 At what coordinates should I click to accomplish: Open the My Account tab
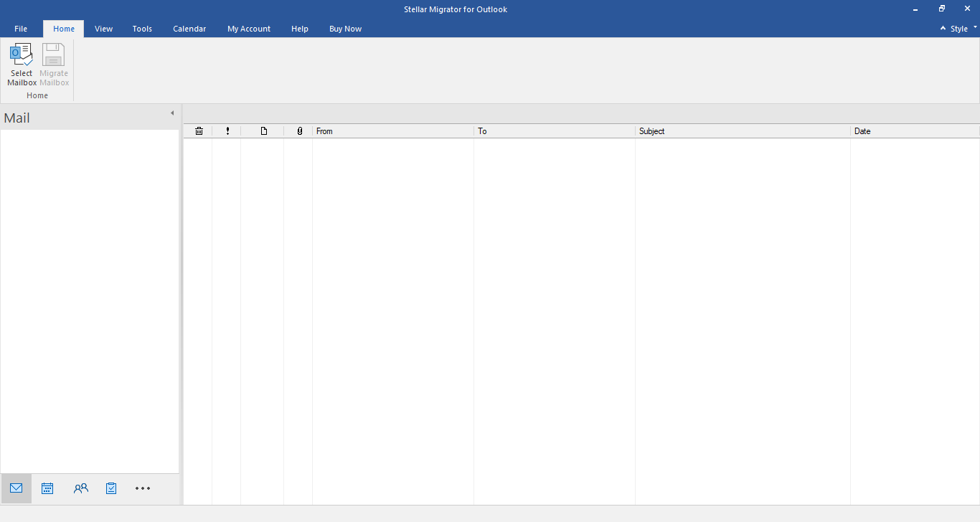(x=249, y=29)
